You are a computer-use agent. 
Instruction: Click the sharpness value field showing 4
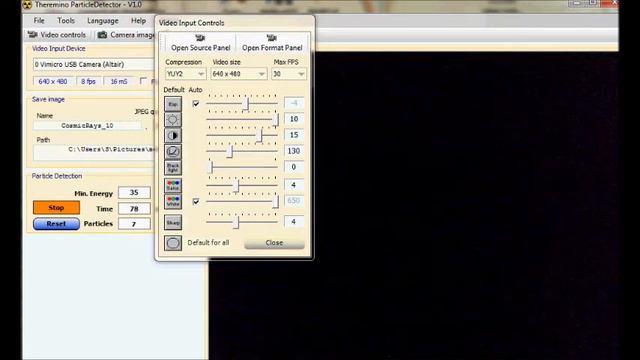pos(294,222)
